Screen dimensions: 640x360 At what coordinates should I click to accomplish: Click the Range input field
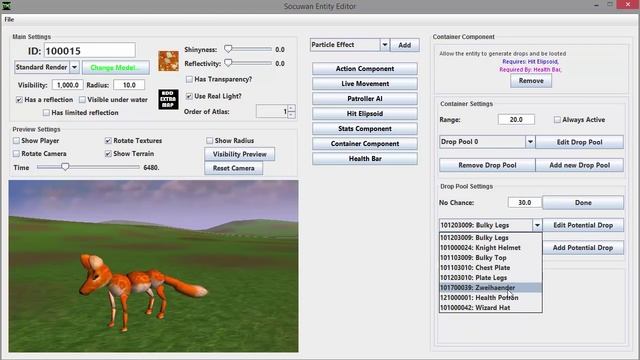tap(516, 120)
